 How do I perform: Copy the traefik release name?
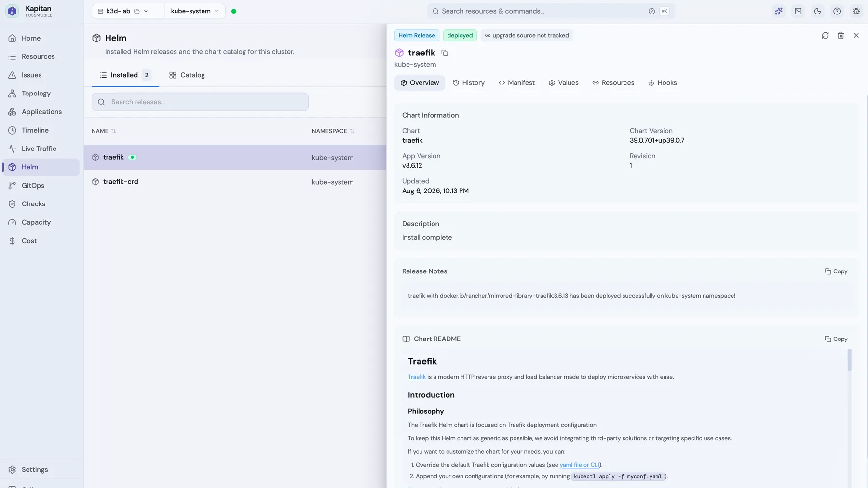445,53
